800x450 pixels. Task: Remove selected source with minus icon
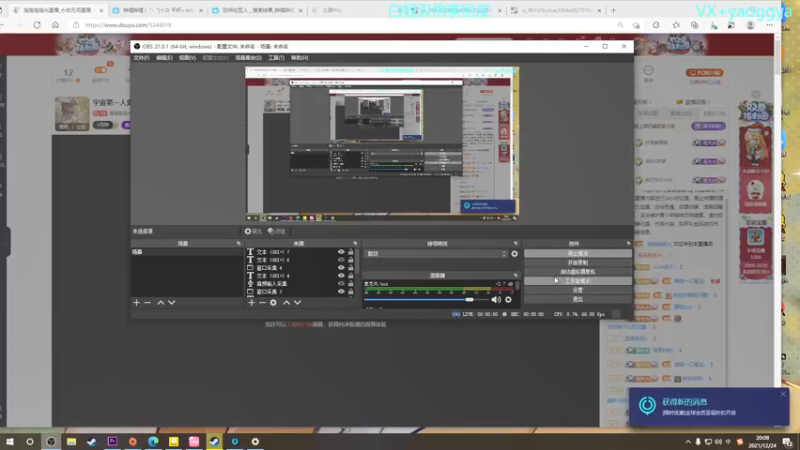pyautogui.click(x=262, y=303)
